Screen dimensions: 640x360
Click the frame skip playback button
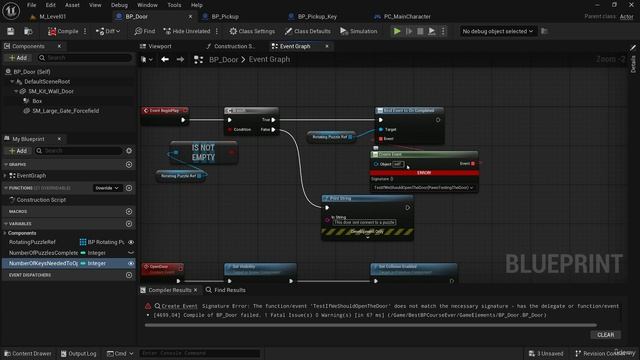pyautogui.click(x=409, y=31)
